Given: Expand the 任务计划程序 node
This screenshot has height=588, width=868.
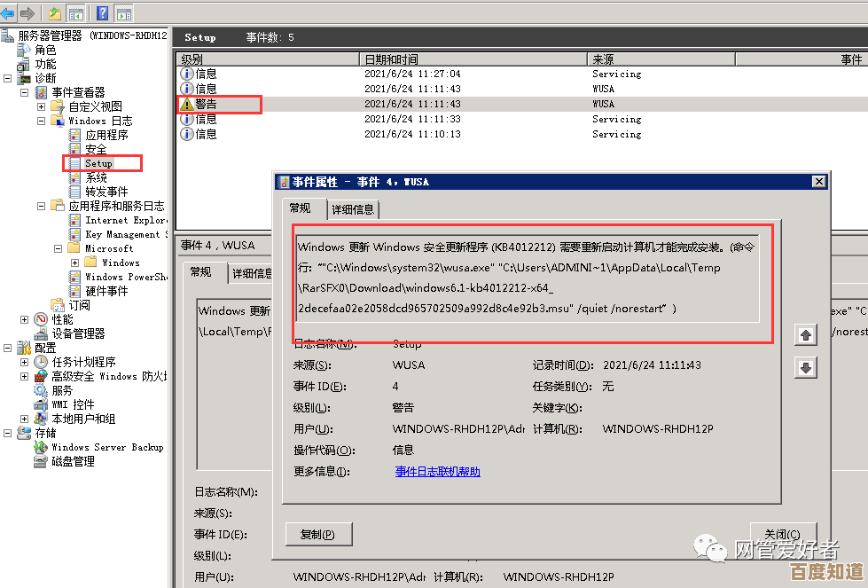Looking at the screenshot, I should (x=25, y=362).
